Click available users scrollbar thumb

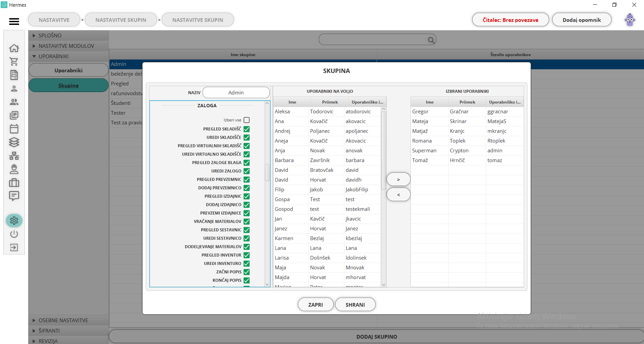[x=384, y=151]
